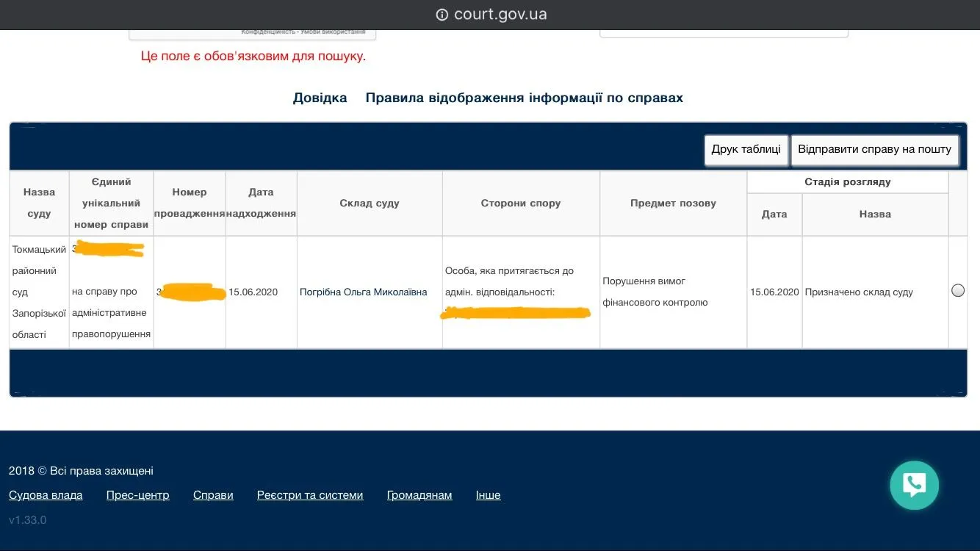
Task: Click the Дата надходження column header
Action: [x=261, y=203]
